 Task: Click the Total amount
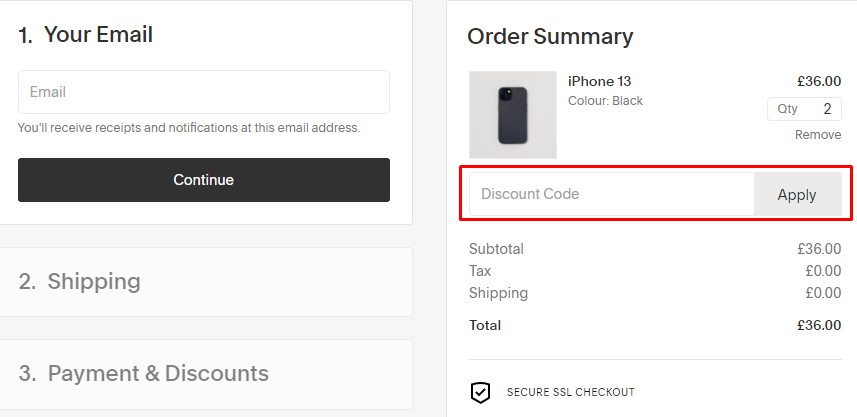819,325
